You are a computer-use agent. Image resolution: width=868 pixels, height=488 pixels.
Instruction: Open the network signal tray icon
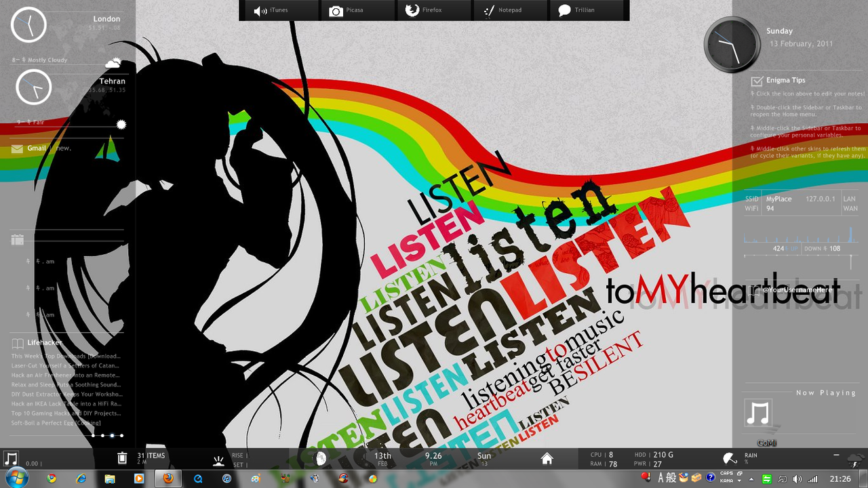pyautogui.click(x=812, y=479)
